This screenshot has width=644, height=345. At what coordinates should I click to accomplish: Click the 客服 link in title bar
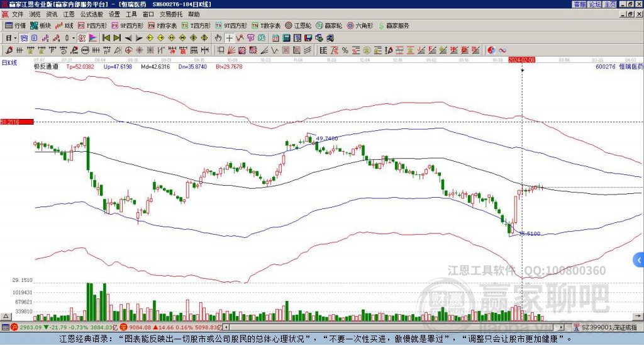(x=579, y=4)
